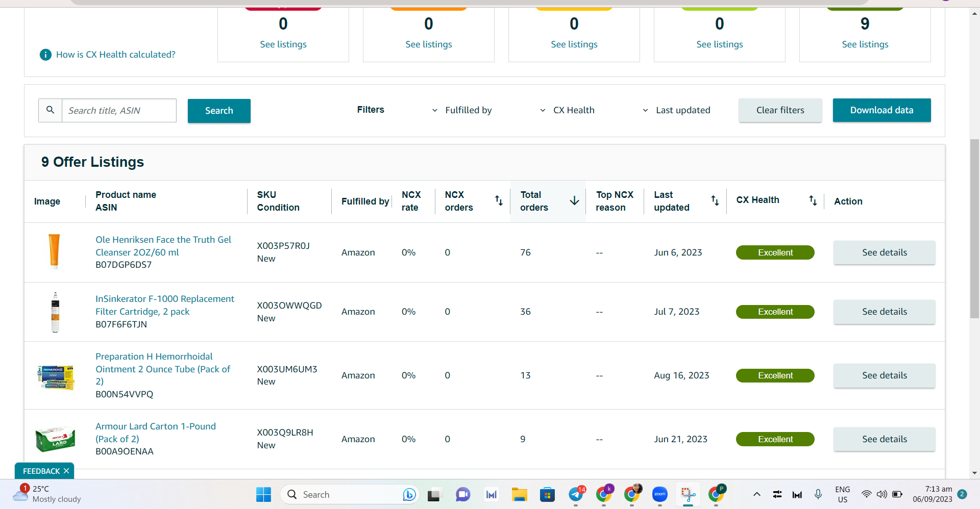Switch to Chrome with the P profile badge
The image size is (980, 509).
click(x=716, y=494)
